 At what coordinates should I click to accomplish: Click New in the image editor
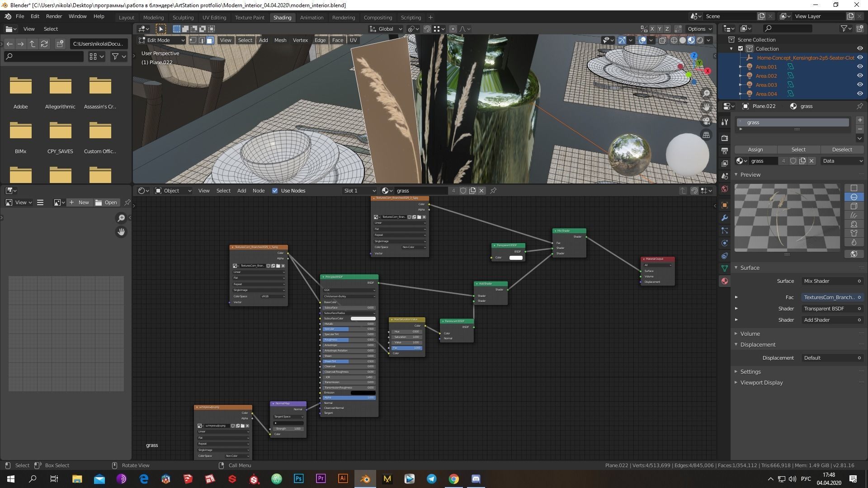pyautogui.click(x=79, y=202)
